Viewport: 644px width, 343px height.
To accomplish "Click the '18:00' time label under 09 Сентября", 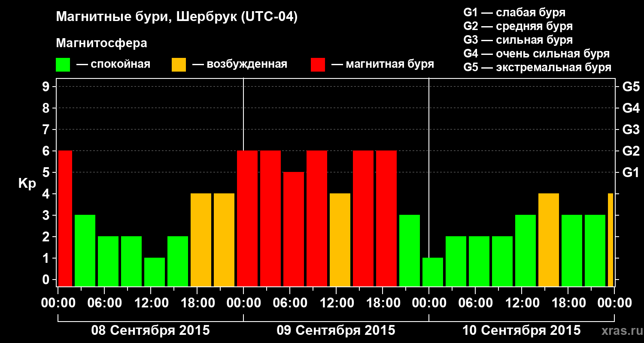I will (x=383, y=303).
